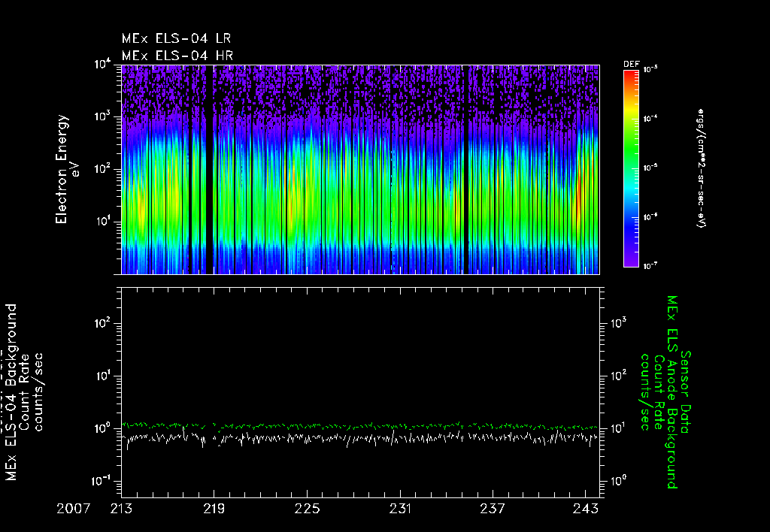
Task: Click the 'MEx ELS-04 Background' left axis label
Action: coord(11,392)
